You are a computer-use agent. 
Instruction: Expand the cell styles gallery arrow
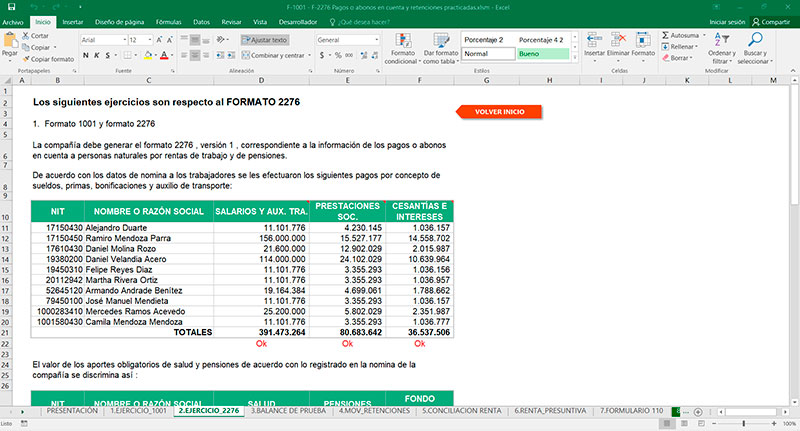click(575, 57)
